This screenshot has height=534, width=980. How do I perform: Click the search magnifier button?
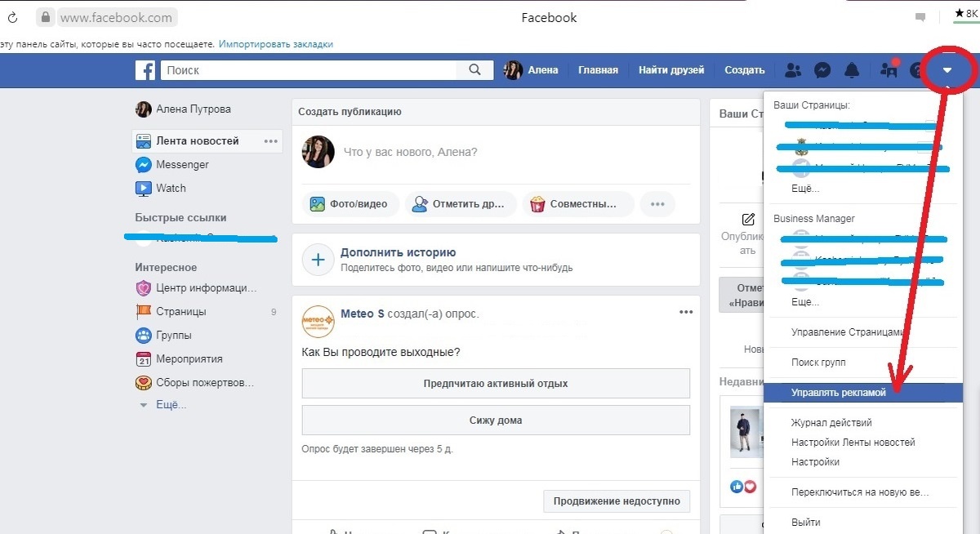(x=475, y=70)
